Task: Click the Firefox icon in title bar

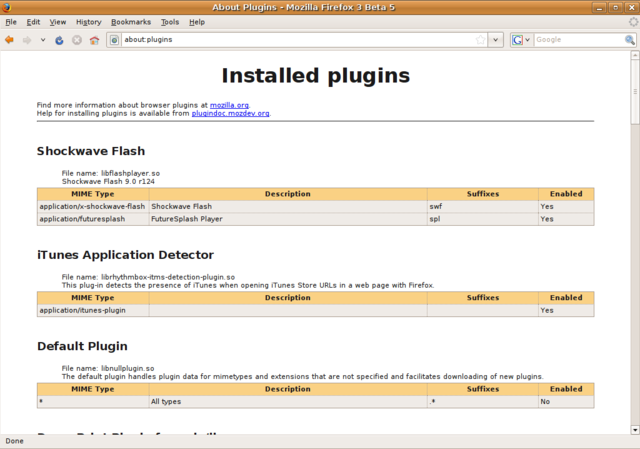Action: click(6, 7)
